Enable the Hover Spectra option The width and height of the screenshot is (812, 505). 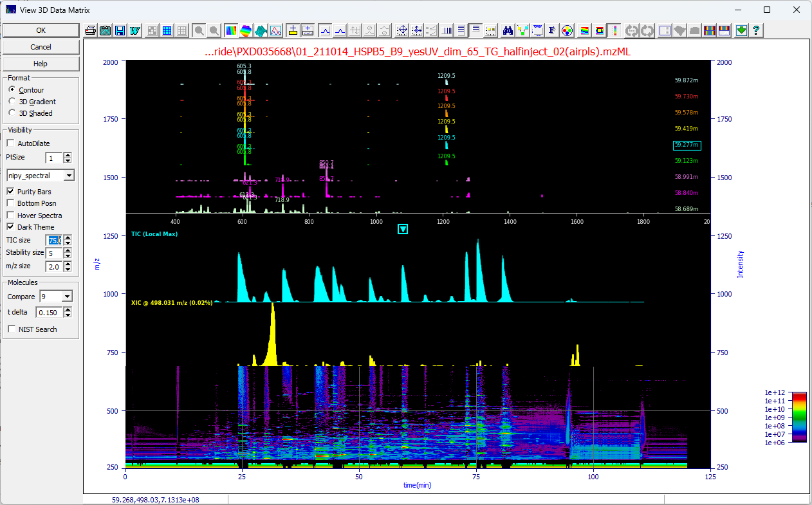(x=10, y=215)
